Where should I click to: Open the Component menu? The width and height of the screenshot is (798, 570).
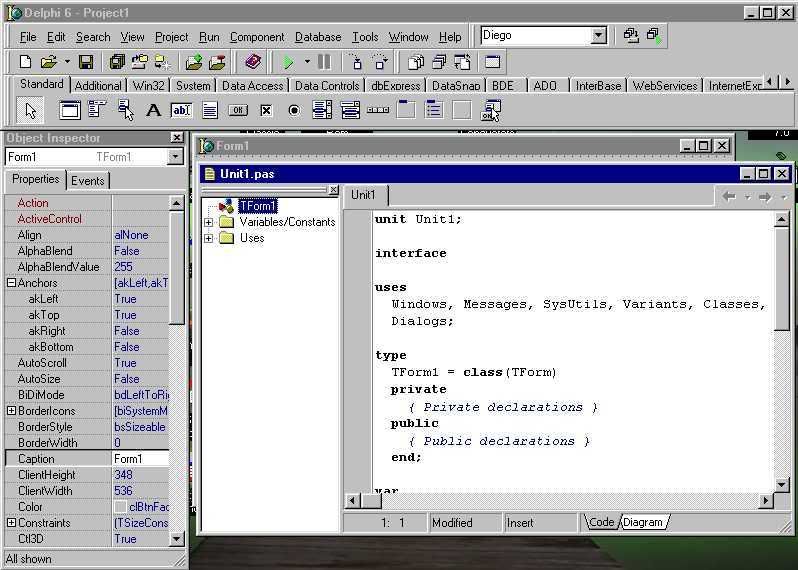[257, 37]
